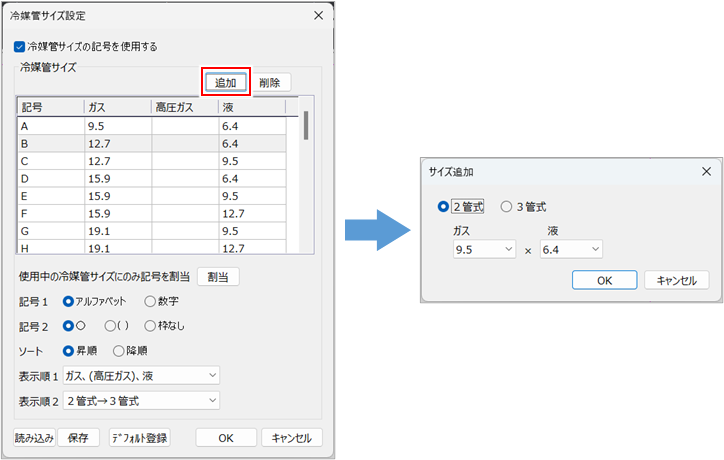Click the 高圧ガス column header
Screen dimensions: 724x460
(184, 108)
